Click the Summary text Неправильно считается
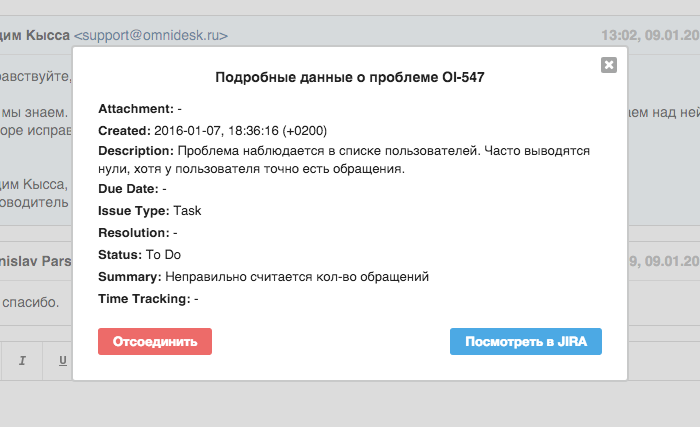700x427 pixels. 297,277
